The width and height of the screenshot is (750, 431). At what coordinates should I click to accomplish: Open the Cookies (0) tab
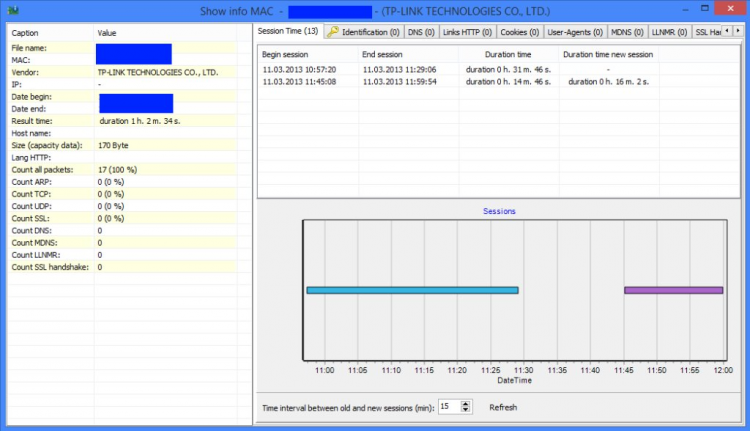(519, 32)
